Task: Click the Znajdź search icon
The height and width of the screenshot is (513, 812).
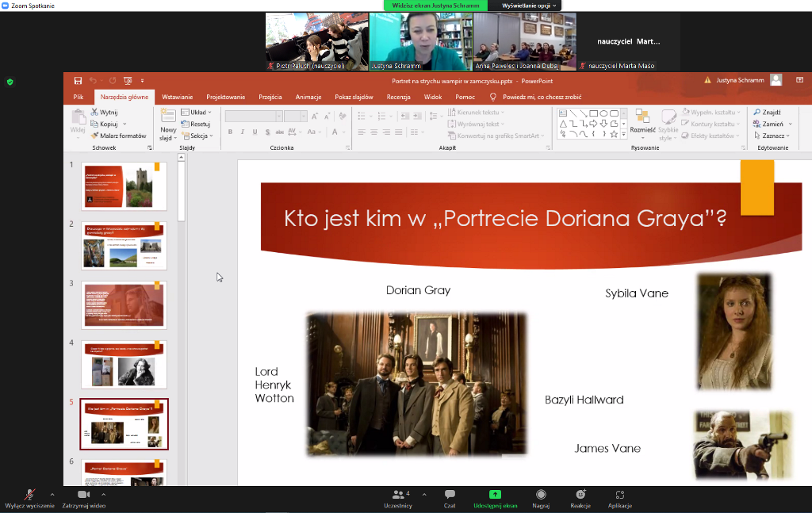Action: point(756,113)
